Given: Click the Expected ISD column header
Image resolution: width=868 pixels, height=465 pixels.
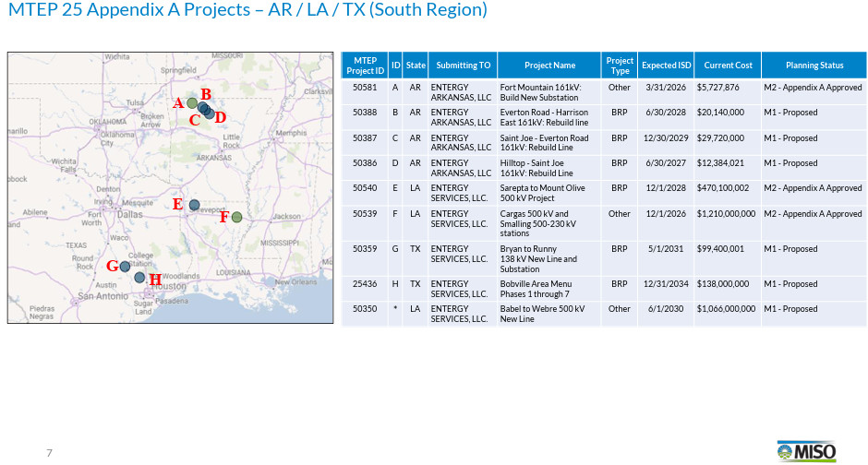Looking at the screenshot, I should pos(666,66).
